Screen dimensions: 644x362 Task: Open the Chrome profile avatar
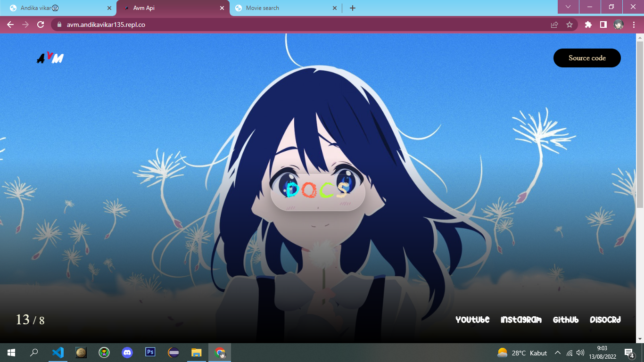pos(619,25)
